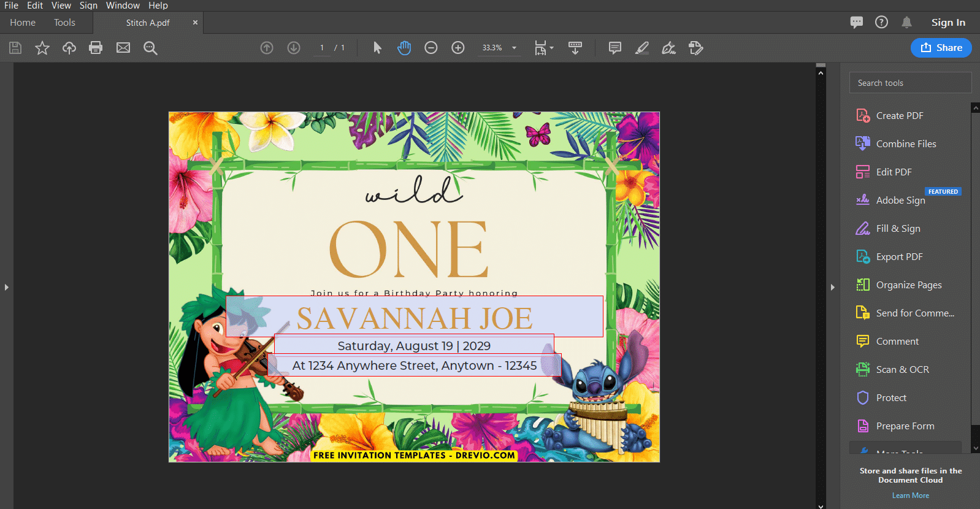Add a sticky note comment
Image resolution: width=980 pixels, height=509 pixels.
point(615,48)
